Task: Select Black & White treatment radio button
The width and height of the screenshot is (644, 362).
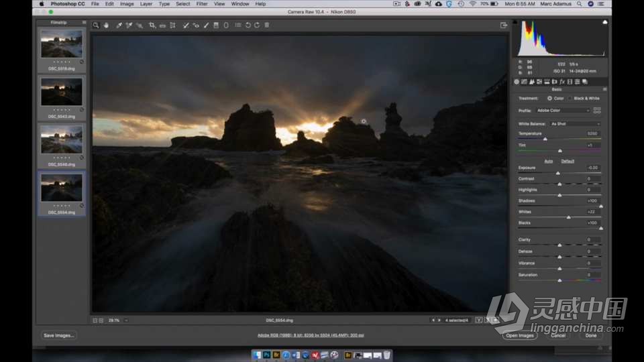Action: pos(570,99)
